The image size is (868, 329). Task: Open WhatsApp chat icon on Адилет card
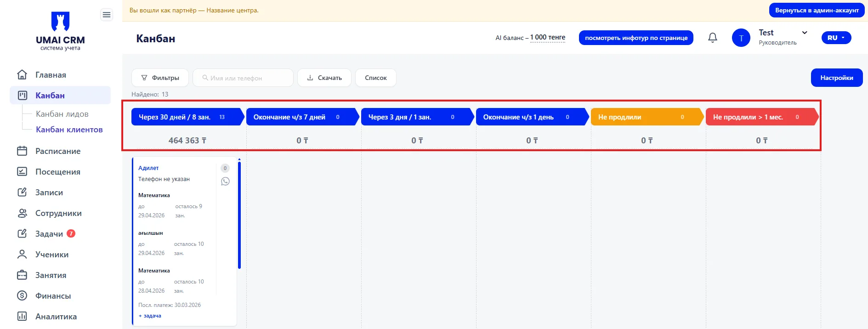[225, 182]
